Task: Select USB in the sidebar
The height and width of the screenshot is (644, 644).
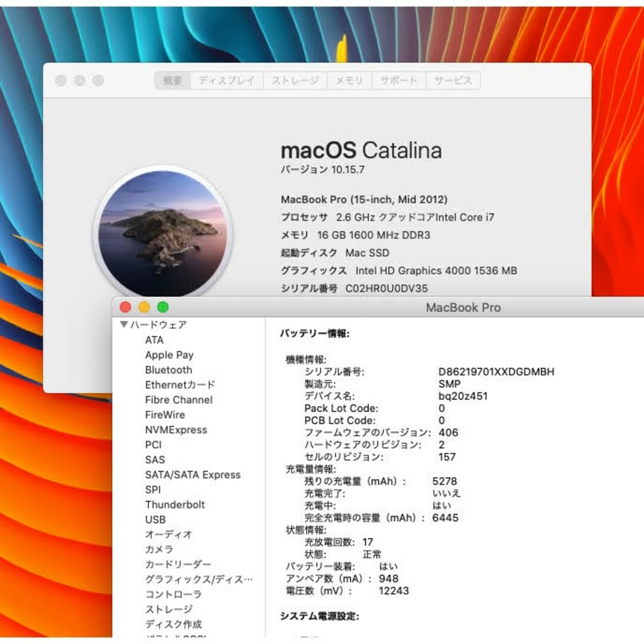Action: 155,520
